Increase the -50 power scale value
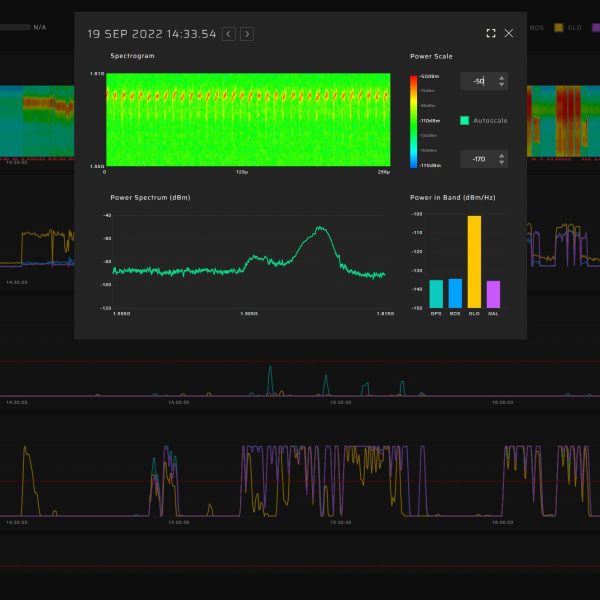This screenshot has height=600, width=600. (501, 78)
